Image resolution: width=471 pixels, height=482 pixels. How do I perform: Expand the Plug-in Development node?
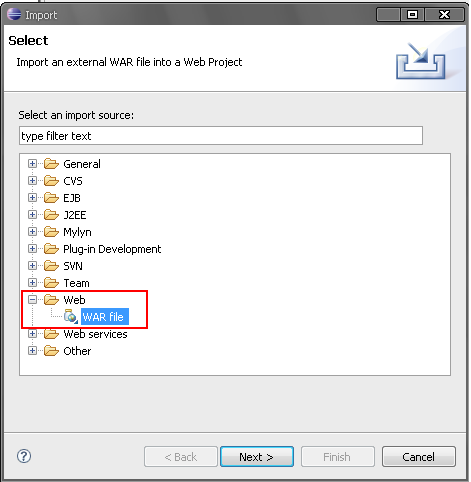32,249
